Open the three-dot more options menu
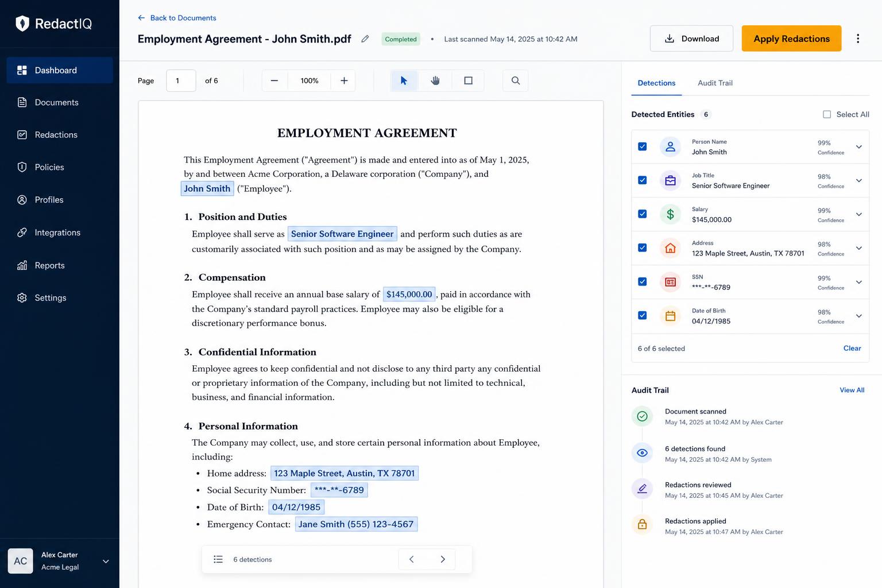882x588 pixels. [x=858, y=38]
